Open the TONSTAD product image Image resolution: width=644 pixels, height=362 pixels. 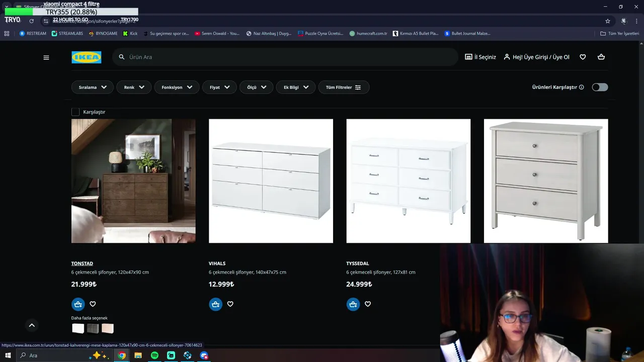pos(133,181)
